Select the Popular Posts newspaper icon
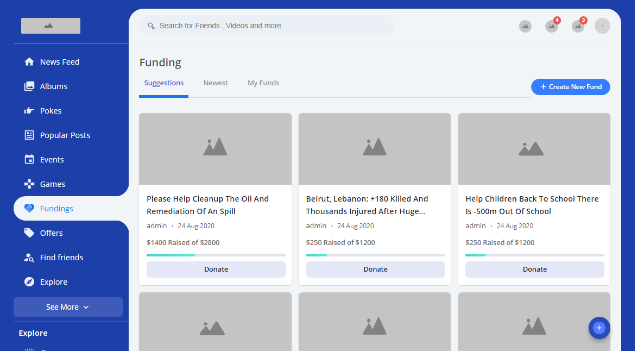The image size is (644, 351). (29, 135)
